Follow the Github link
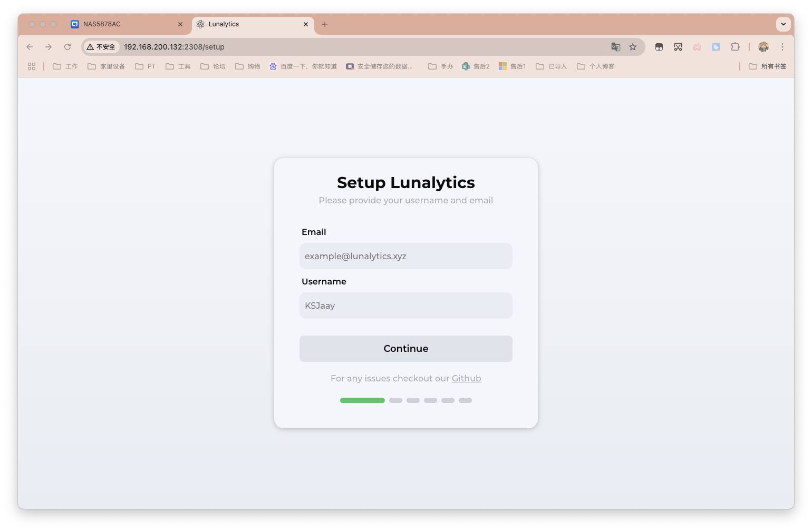The height and width of the screenshot is (531, 812). (x=466, y=378)
